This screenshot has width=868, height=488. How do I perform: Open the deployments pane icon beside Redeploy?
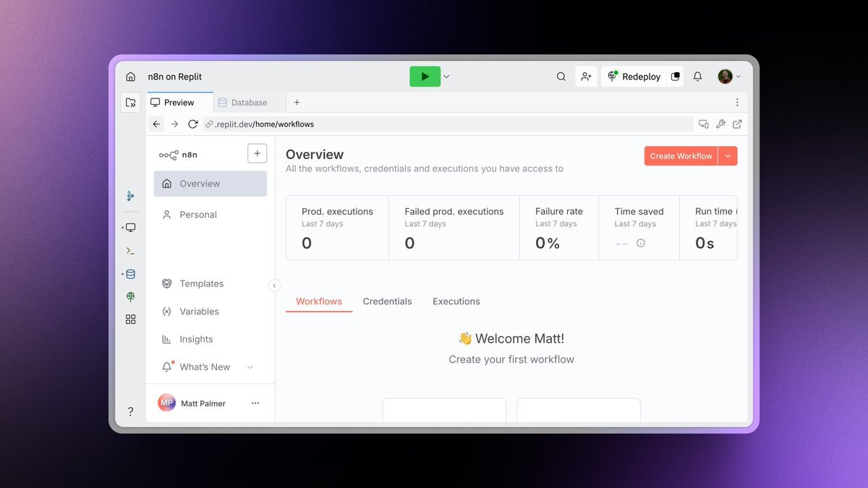point(676,77)
